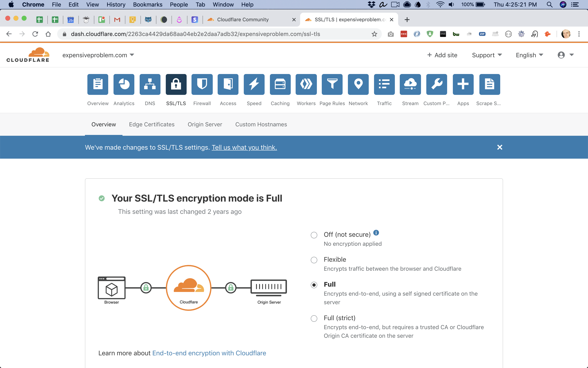This screenshot has width=588, height=368.
Task: Open the Overview app icon
Action: pyautogui.click(x=98, y=84)
